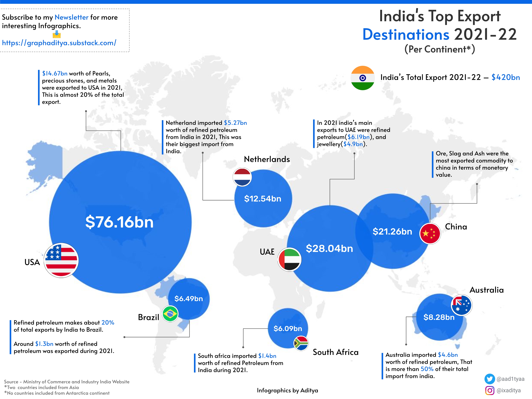Click the @aad1tyaa Twitter handle
Image resolution: width=532 pixels, height=399 pixels.
click(x=510, y=379)
